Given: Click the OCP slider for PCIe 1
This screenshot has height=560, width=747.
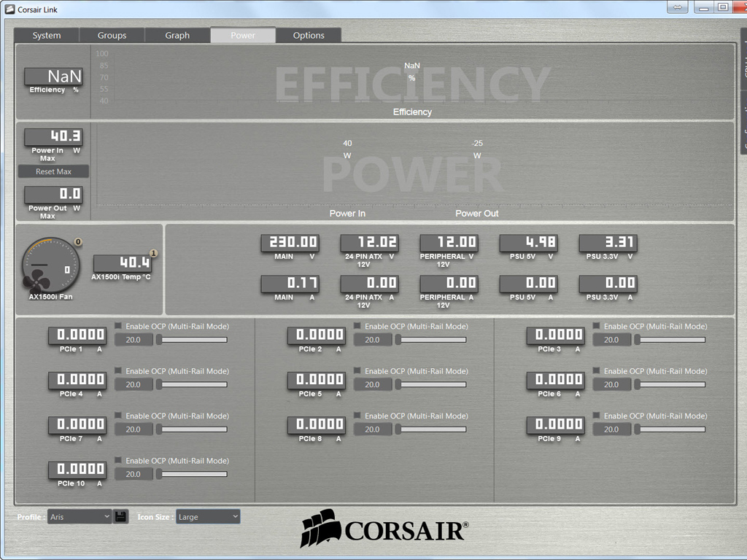Looking at the screenshot, I should pyautogui.click(x=192, y=340).
